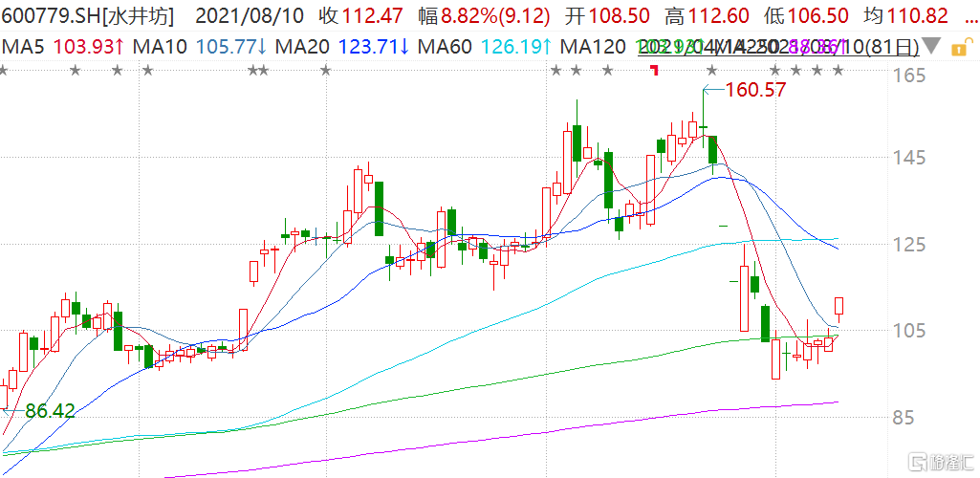Click the MA10 105.77 indicator label

[200, 46]
